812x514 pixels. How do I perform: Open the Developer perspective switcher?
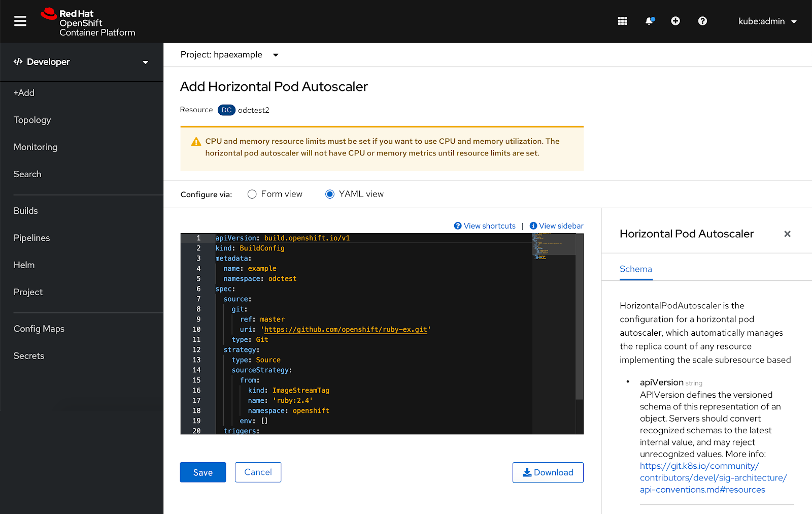[81, 62]
